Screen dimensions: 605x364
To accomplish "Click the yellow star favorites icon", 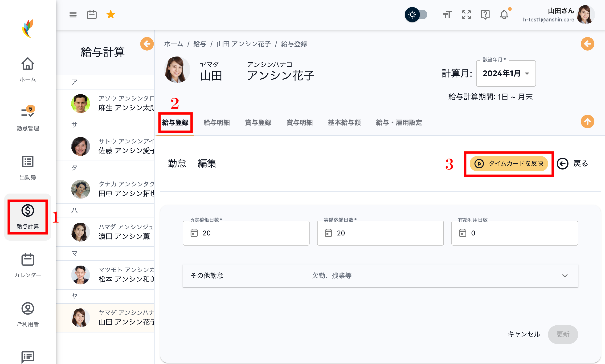I will tap(111, 14).
